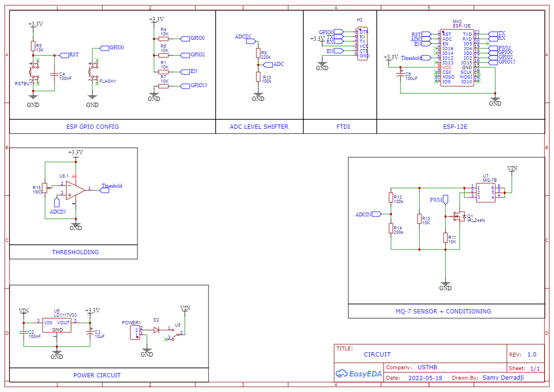Select diode D2 symbol
Viewport: 554px width, 392px height.
[156, 330]
